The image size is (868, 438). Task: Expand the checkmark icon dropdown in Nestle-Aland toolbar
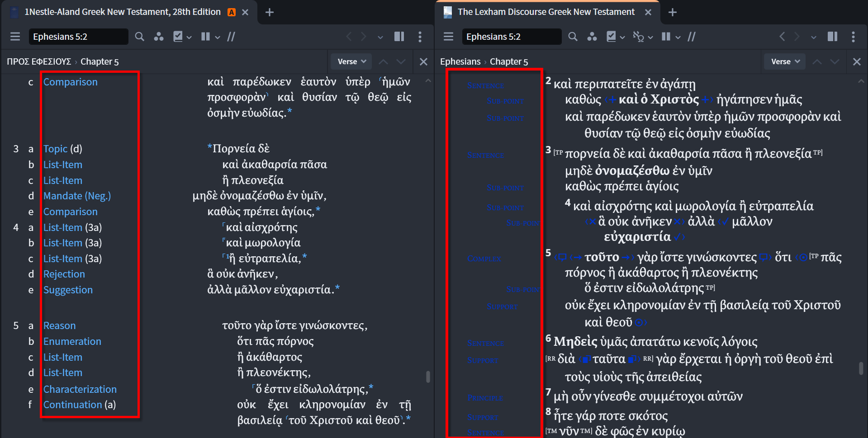[x=189, y=37]
